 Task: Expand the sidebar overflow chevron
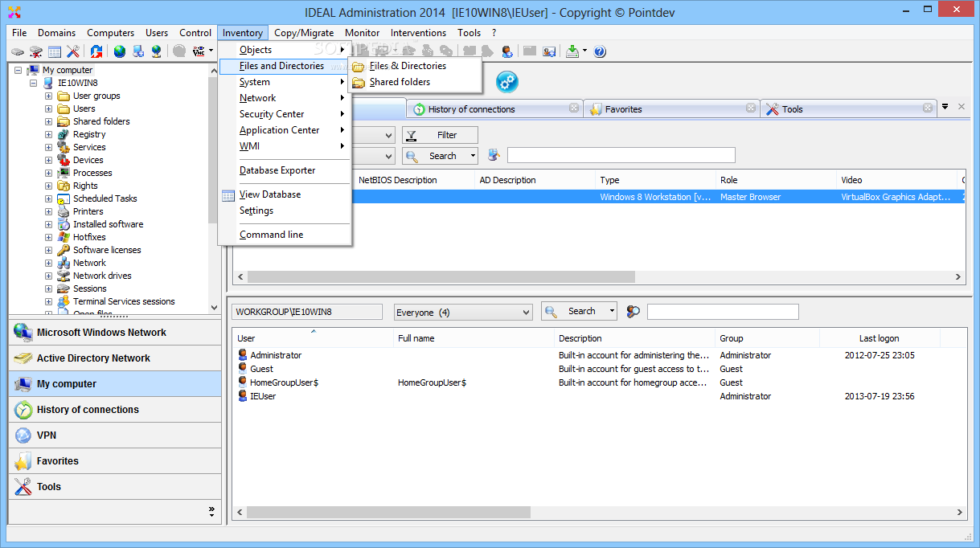click(x=211, y=510)
